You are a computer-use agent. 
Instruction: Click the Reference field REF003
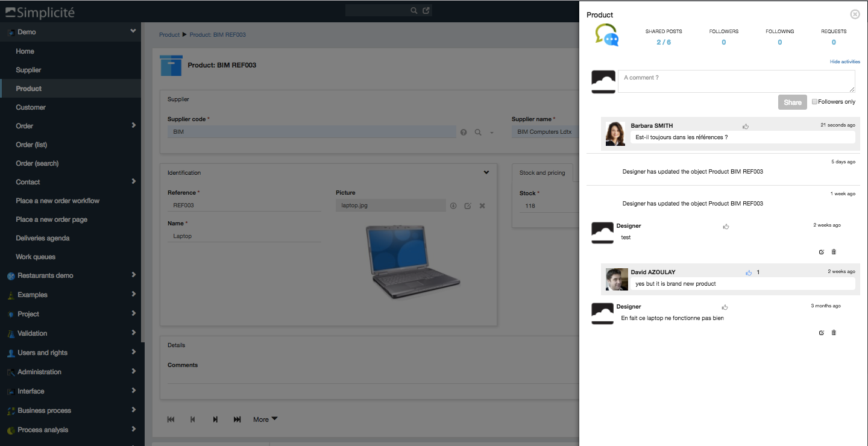pos(244,206)
